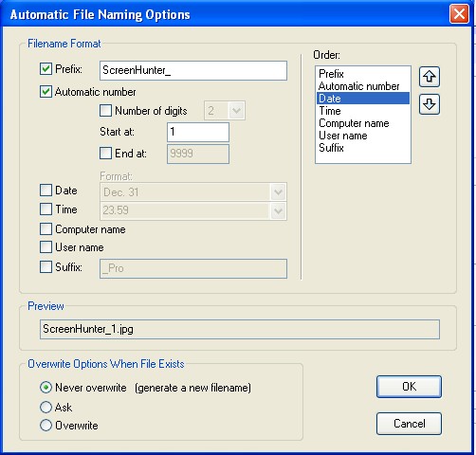This screenshot has width=476, height=455.
Task: Tick the Date checkbox
Action: [46, 191]
